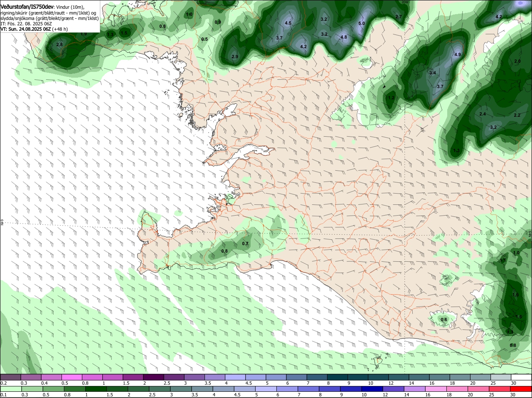The height and width of the screenshot is (398, 532).
Task: Click the bright pink 0.5 swatch in upper legend row
Action: click(72, 377)
